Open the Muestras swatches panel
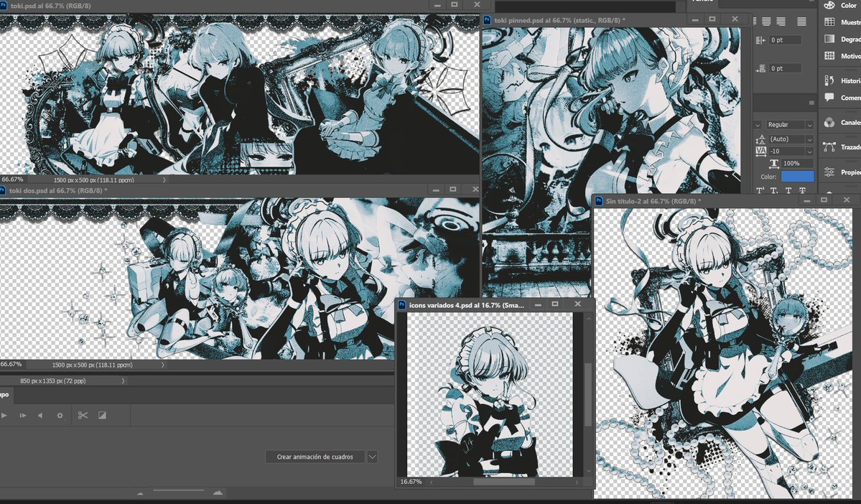 pos(829,22)
